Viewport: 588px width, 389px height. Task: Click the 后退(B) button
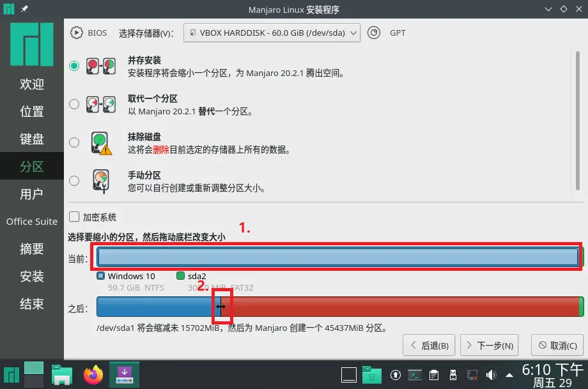click(429, 345)
